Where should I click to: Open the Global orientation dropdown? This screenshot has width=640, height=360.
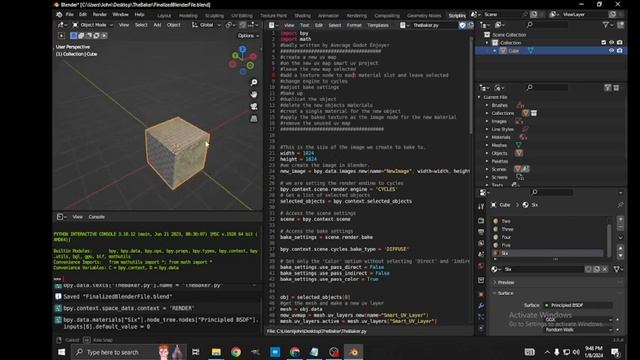coord(206,25)
